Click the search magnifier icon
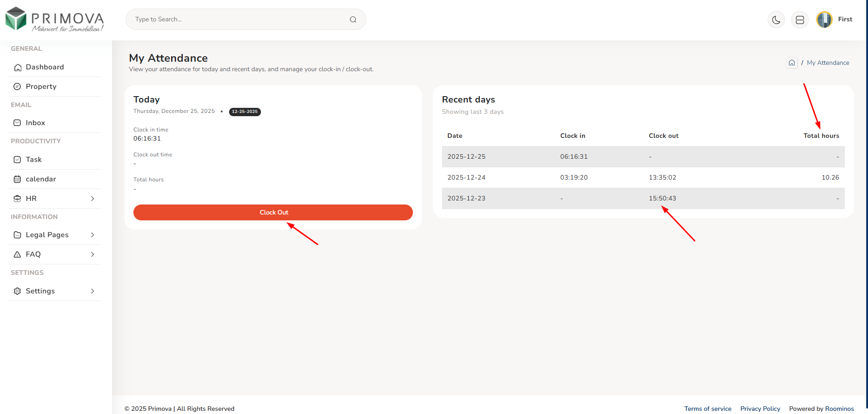The width and height of the screenshot is (868, 414). [x=353, y=19]
